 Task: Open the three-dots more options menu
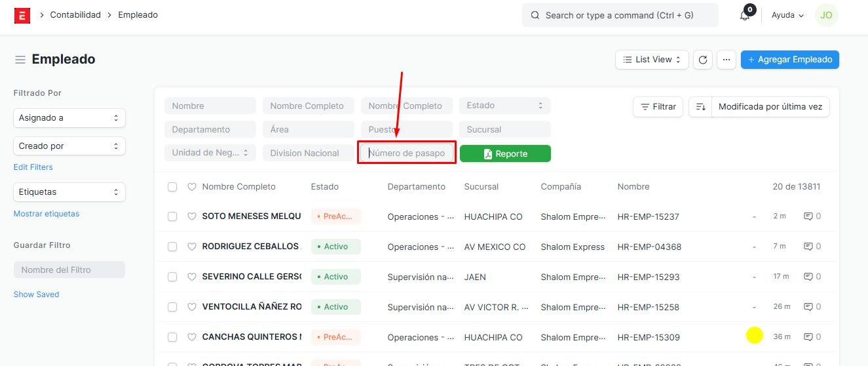coord(726,60)
